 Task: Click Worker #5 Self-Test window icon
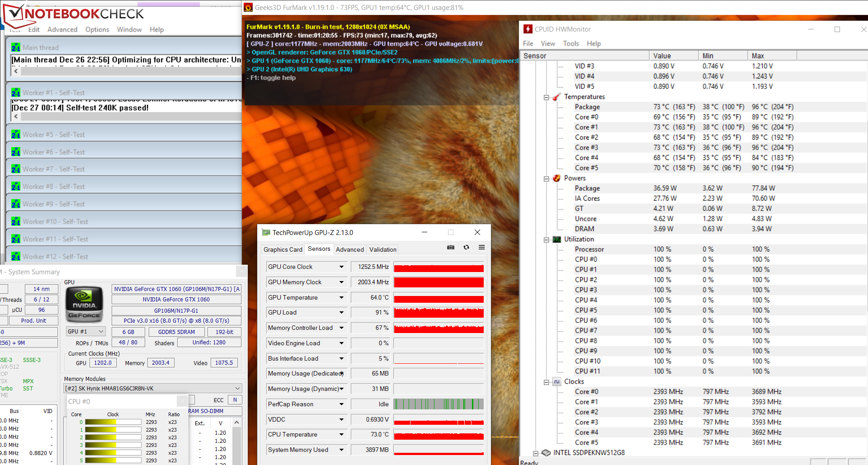coord(16,134)
